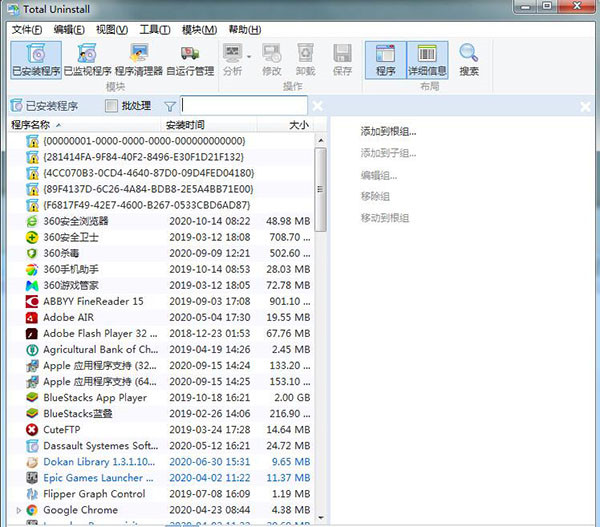Image resolution: width=600 pixels, height=527 pixels.
Task: Select the Apple 应用程序支持 (32... icon
Action: (x=32, y=366)
